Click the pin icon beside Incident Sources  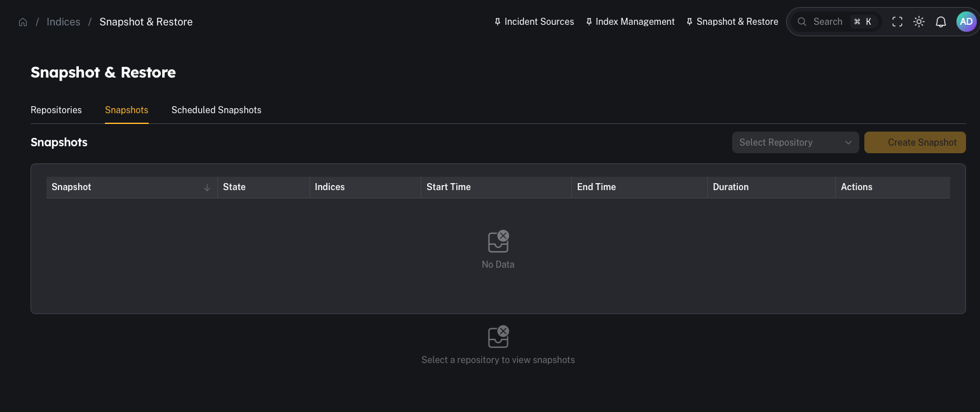[x=496, y=21]
